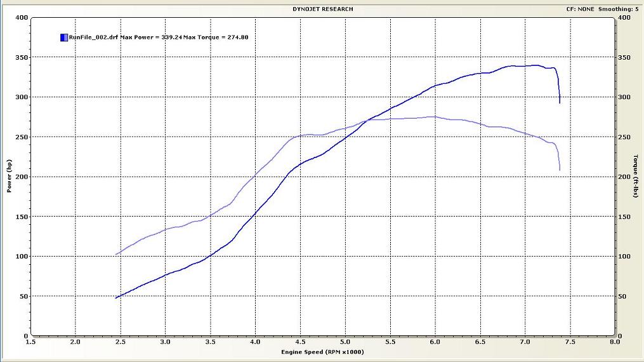Click the 5.0 tick on the RPM axis
The width and height of the screenshot is (644, 362).
coord(345,342)
